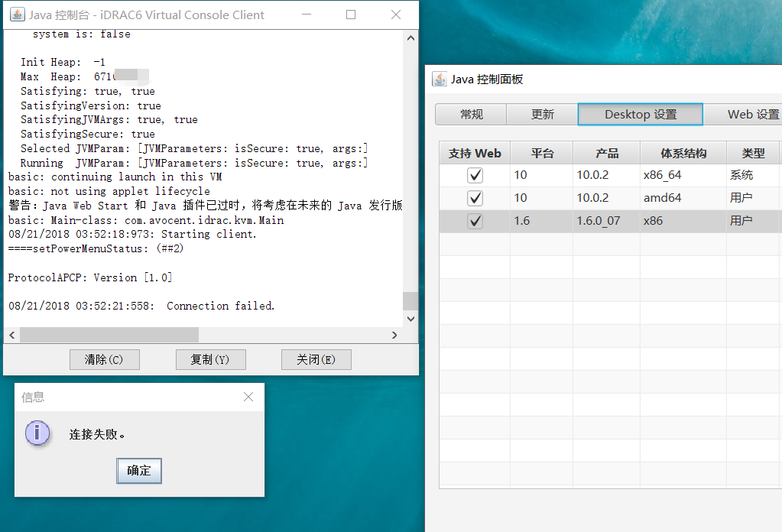This screenshot has width=782, height=532.
Task: Uncheck 支持 Web for the 1.6.0_07 row
Action: pyautogui.click(x=475, y=221)
